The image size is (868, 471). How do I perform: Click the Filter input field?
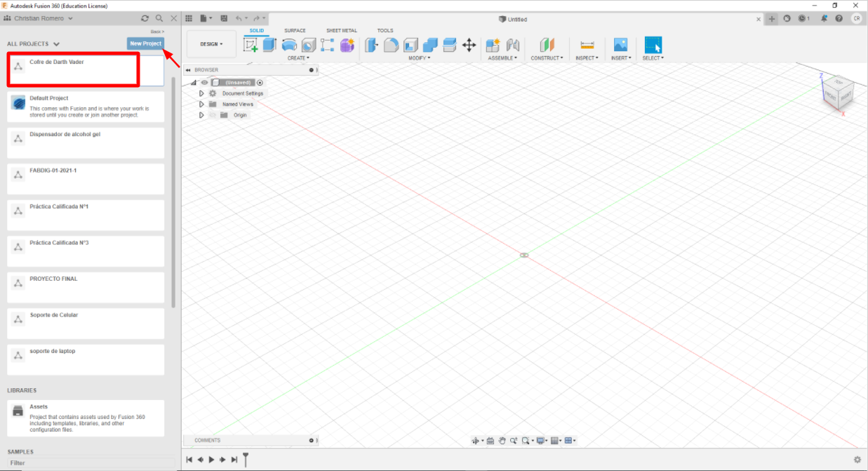(90, 463)
